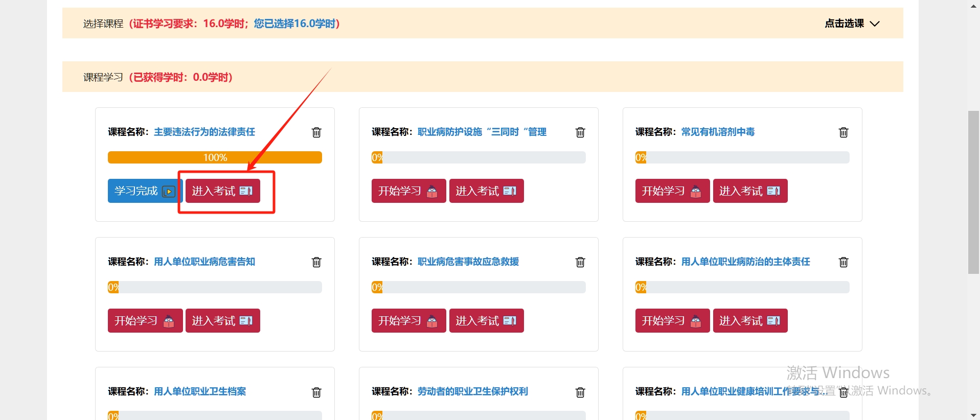Click the 0% progress bar of 用人单位职业病防治的主体责任
This screenshot has width=980, height=420.
(742, 287)
